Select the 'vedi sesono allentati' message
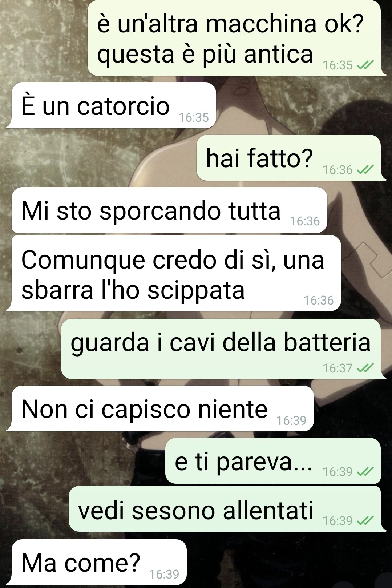This screenshot has height=588, width=392. tap(225, 509)
